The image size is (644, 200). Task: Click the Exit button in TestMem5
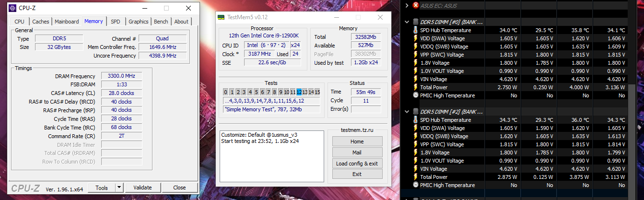pos(357,174)
